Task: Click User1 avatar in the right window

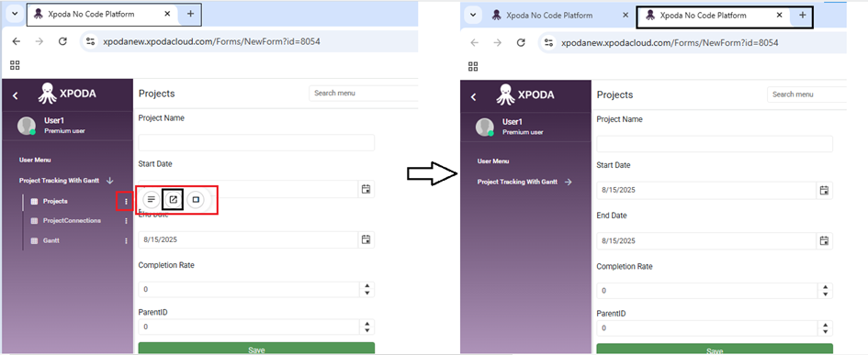Action: 484,128
